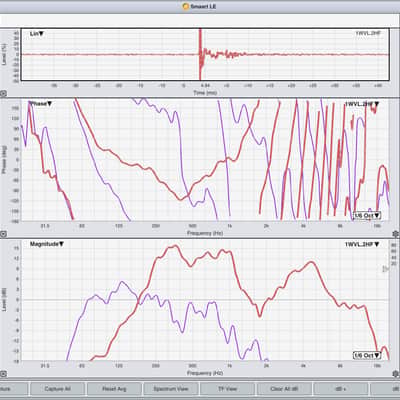Click the dB + button
This screenshot has height=400, width=400.
click(341, 389)
